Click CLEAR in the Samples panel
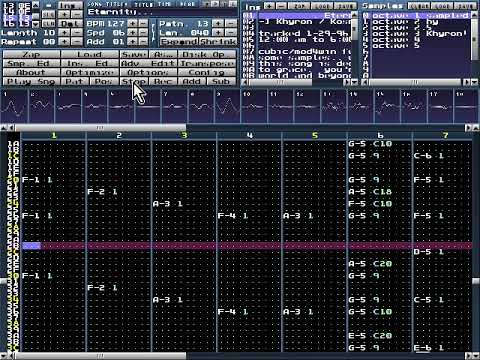This screenshot has width=480, height=360. (419, 6)
